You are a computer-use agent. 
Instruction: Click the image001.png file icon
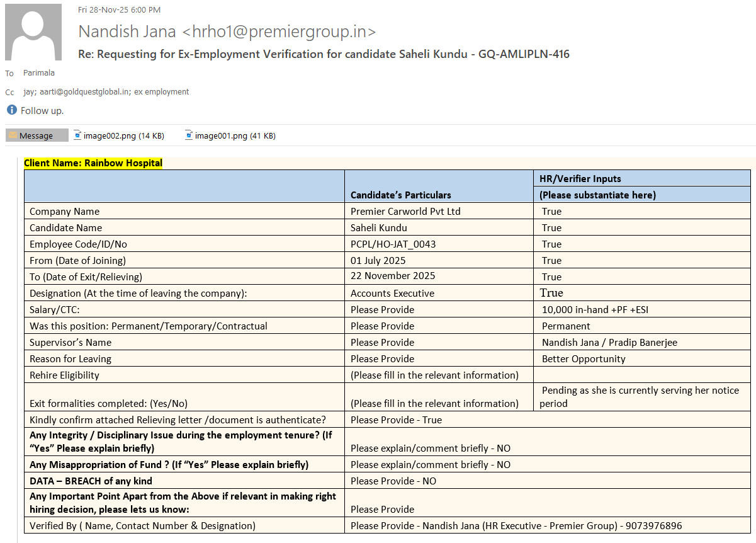(189, 135)
